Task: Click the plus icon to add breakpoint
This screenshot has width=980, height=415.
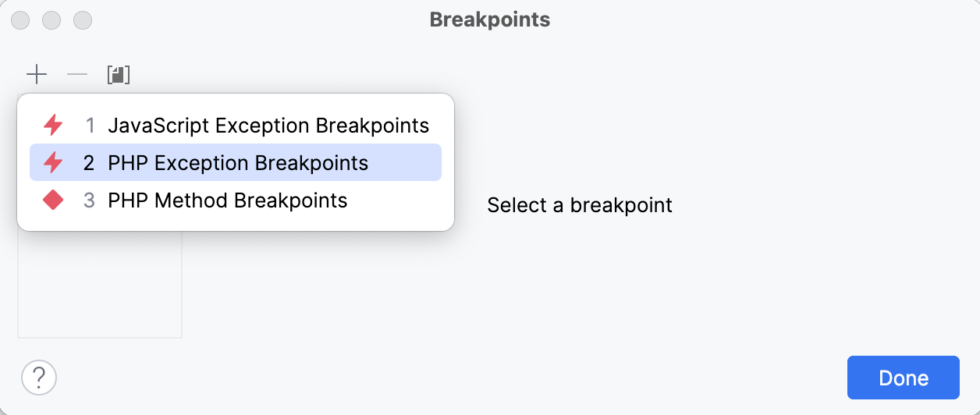Action: (x=37, y=75)
